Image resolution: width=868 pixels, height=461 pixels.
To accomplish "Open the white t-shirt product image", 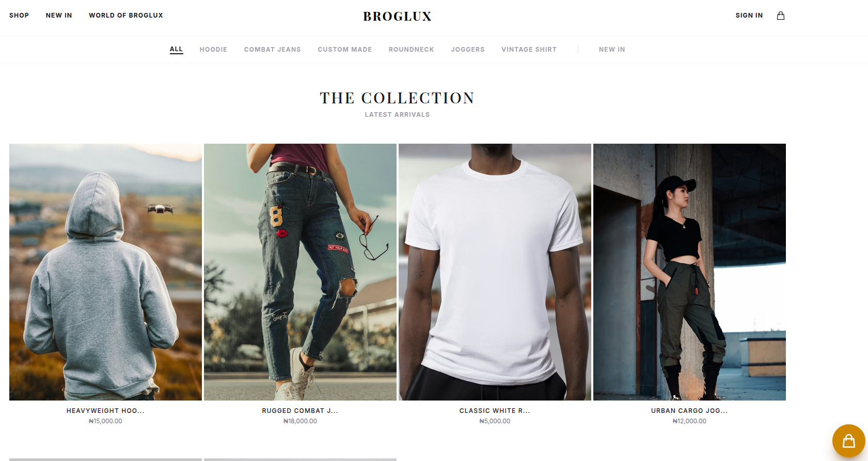I will pos(495,272).
